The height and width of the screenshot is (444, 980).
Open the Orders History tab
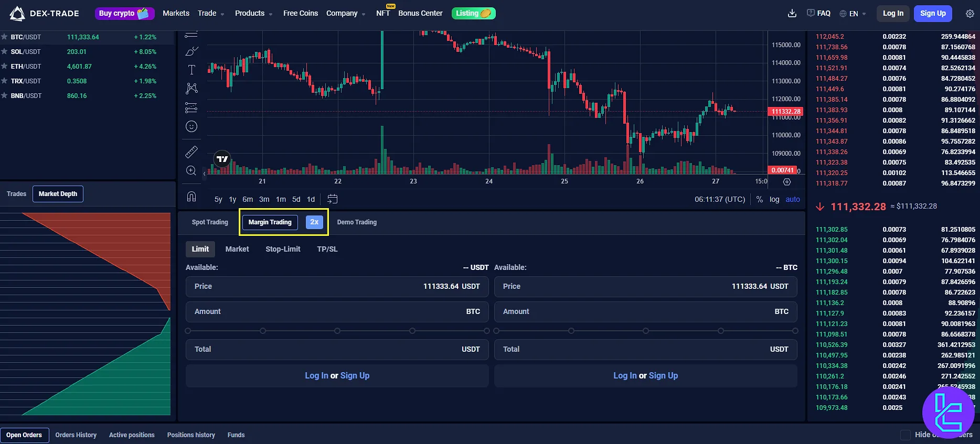pyautogui.click(x=76, y=435)
